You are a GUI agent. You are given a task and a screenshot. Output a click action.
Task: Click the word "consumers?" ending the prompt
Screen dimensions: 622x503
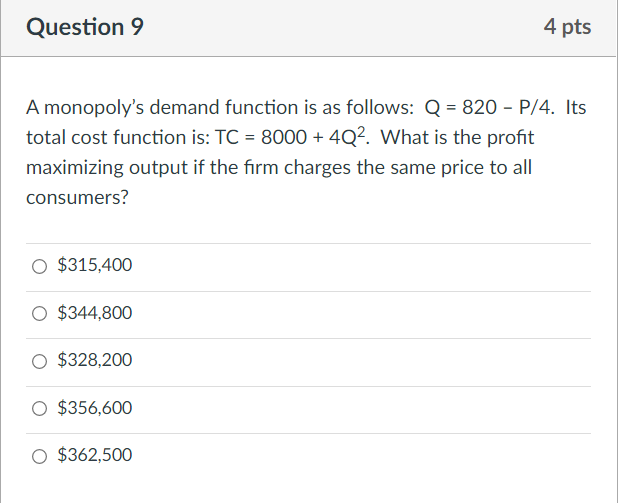pos(77,198)
